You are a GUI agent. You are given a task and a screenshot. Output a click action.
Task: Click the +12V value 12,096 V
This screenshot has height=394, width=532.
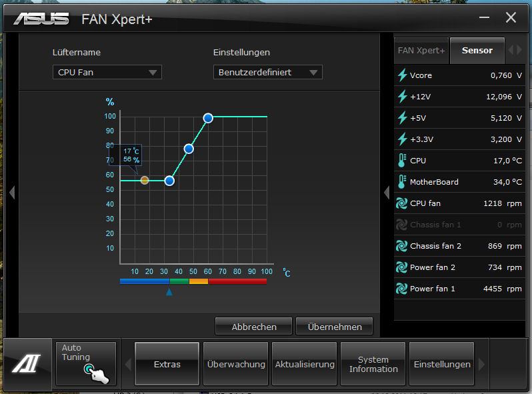[504, 97]
